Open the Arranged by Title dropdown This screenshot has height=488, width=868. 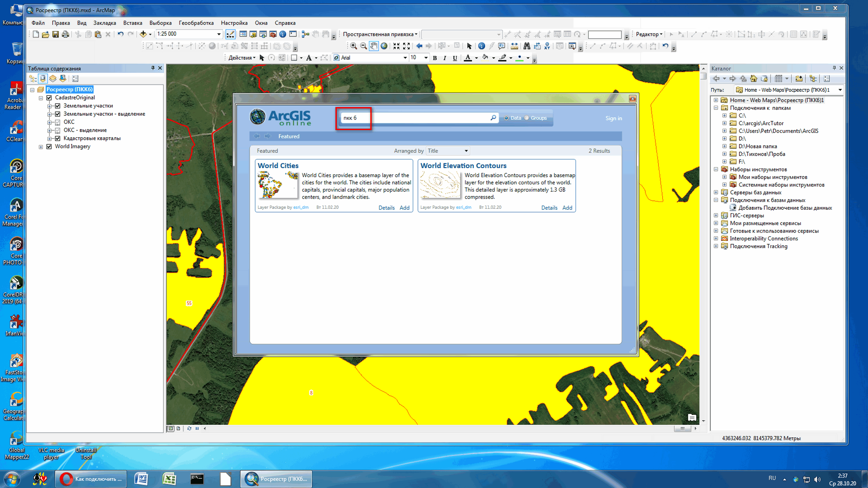[466, 151]
